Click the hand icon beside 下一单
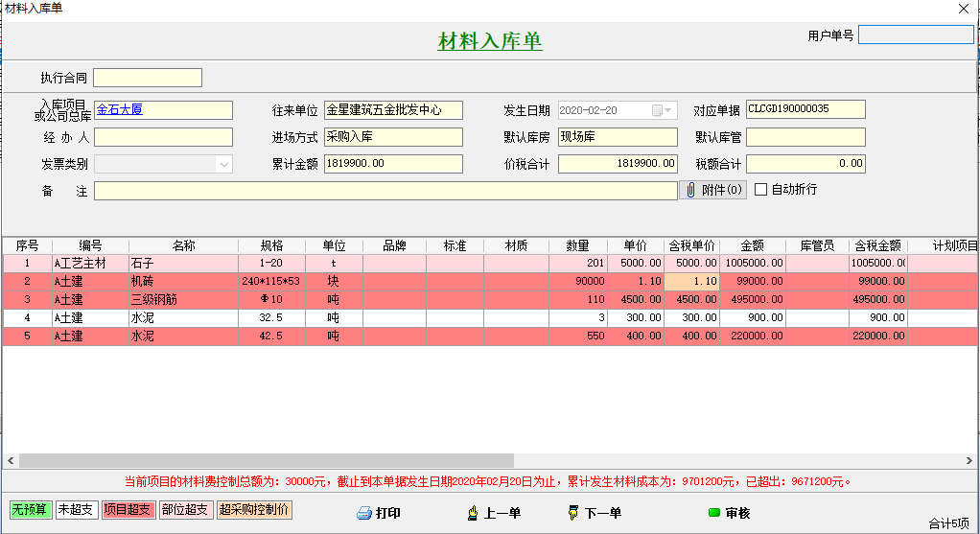 [x=572, y=514]
